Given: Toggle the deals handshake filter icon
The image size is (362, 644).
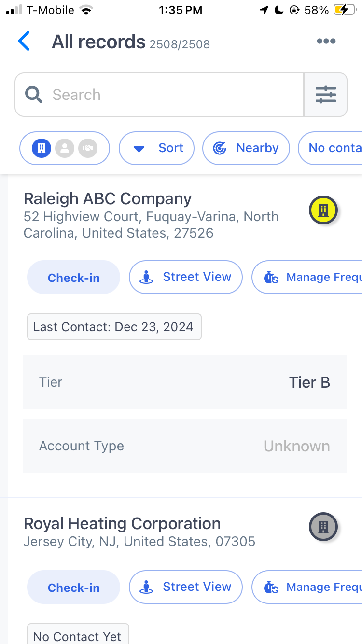Looking at the screenshot, I should tap(88, 148).
